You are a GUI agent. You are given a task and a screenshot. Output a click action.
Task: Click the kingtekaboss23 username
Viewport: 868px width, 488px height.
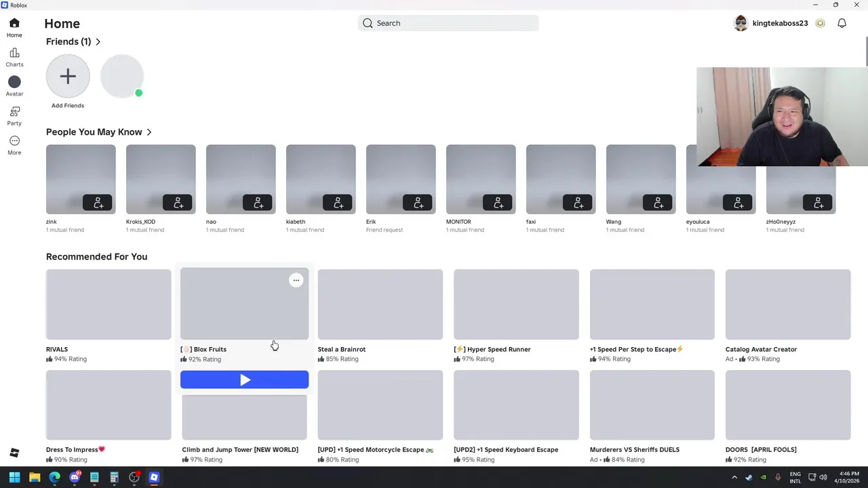click(780, 23)
